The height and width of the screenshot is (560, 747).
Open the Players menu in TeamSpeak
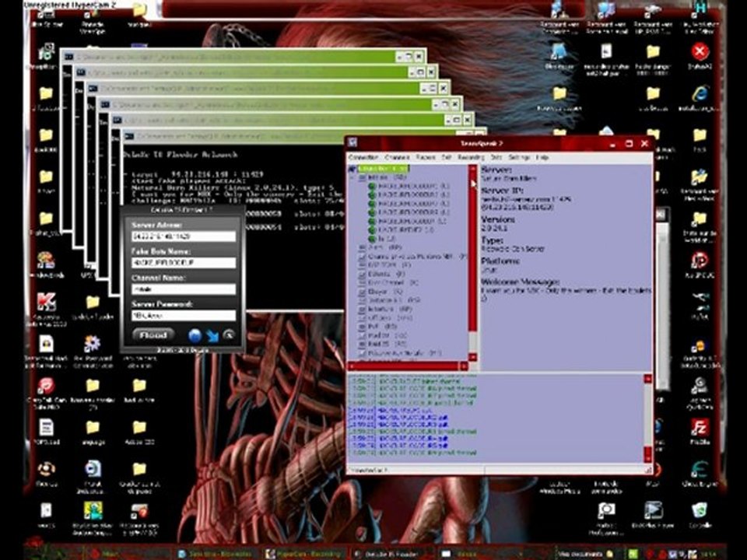tap(426, 157)
